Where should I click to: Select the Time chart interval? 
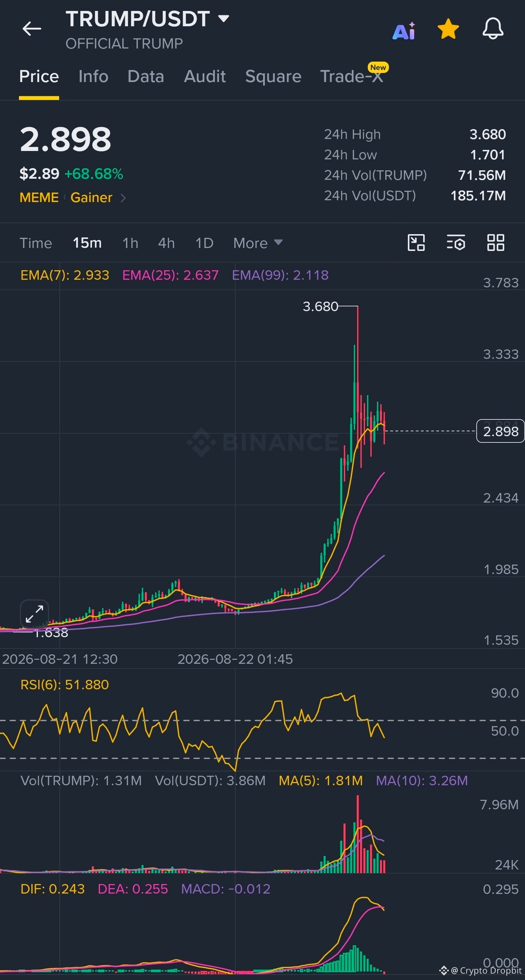(36, 243)
